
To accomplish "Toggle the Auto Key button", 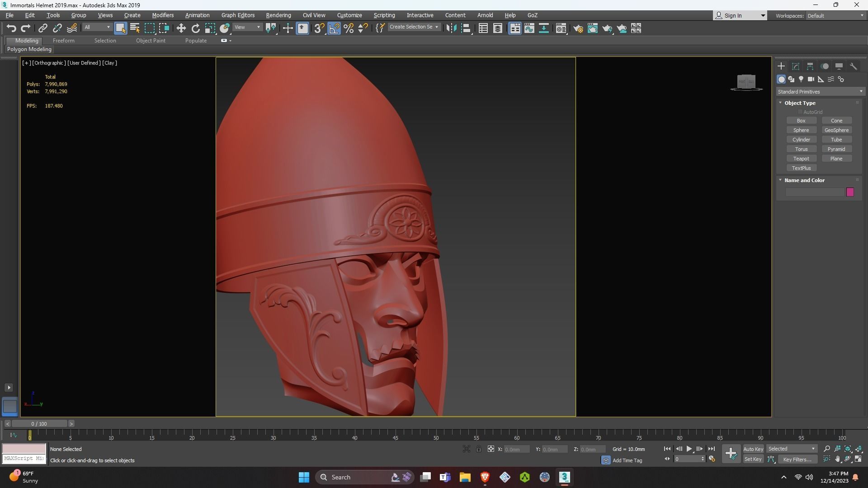I will tap(753, 449).
